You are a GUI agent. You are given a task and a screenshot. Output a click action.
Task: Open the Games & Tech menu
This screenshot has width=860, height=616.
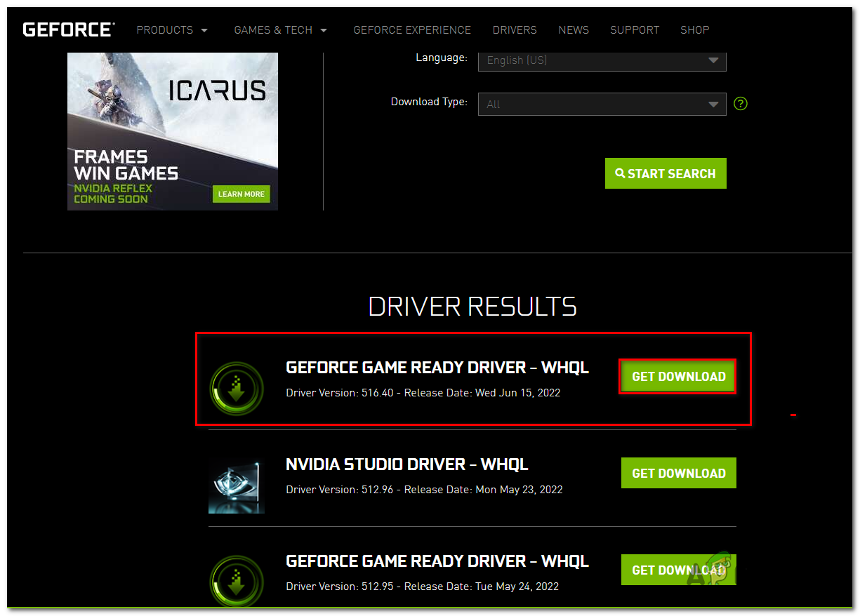[x=281, y=30]
